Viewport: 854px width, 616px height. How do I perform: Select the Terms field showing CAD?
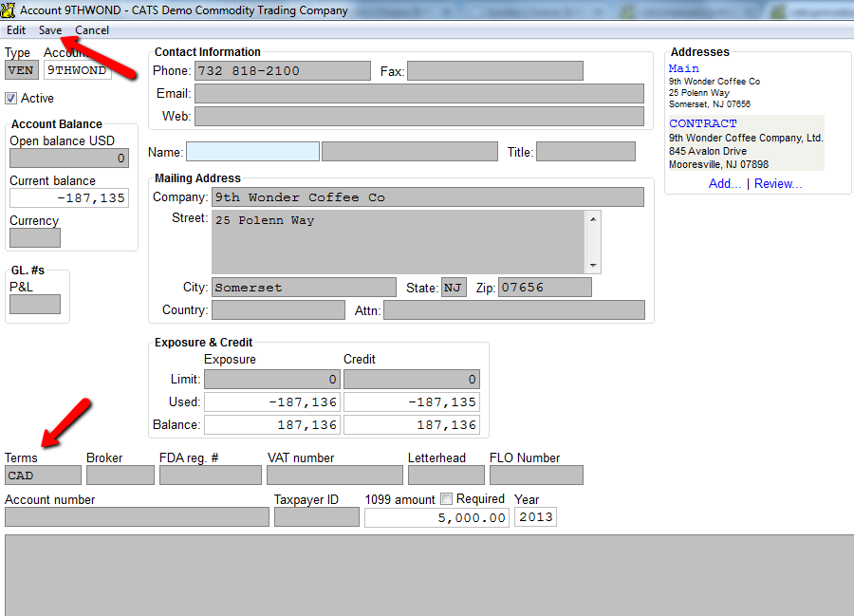43,476
